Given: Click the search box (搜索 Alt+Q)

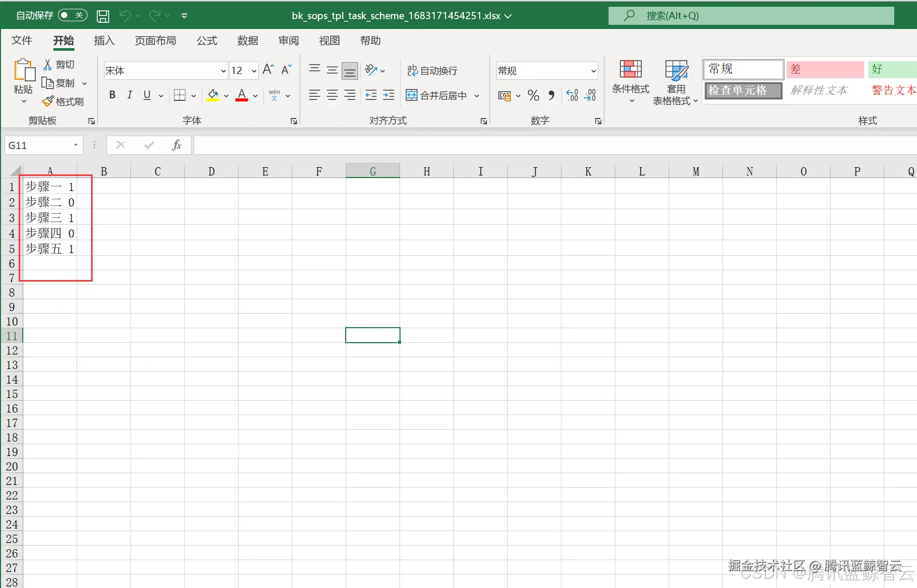Looking at the screenshot, I should (x=751, y=16).
